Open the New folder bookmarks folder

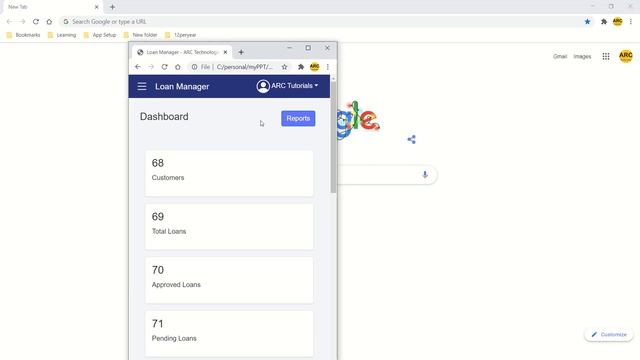(x=140, y=35)
